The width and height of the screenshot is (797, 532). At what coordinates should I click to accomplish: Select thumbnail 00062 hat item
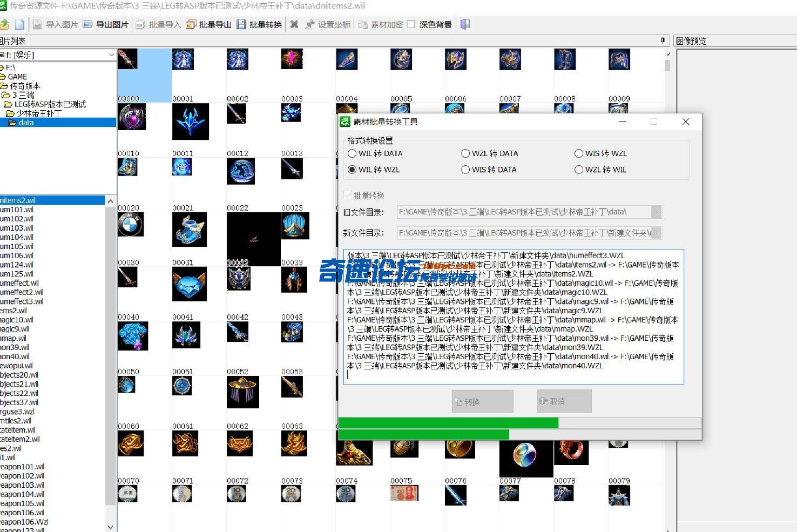tap(243, 392)
